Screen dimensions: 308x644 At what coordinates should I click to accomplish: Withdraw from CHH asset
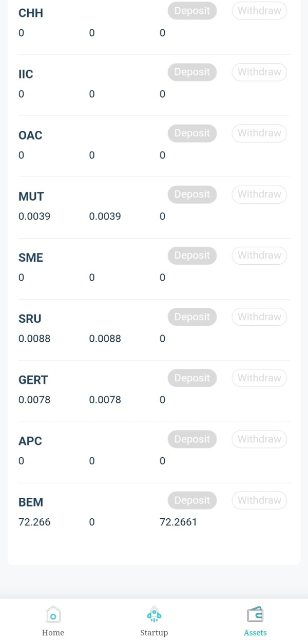tap(259, 11)
